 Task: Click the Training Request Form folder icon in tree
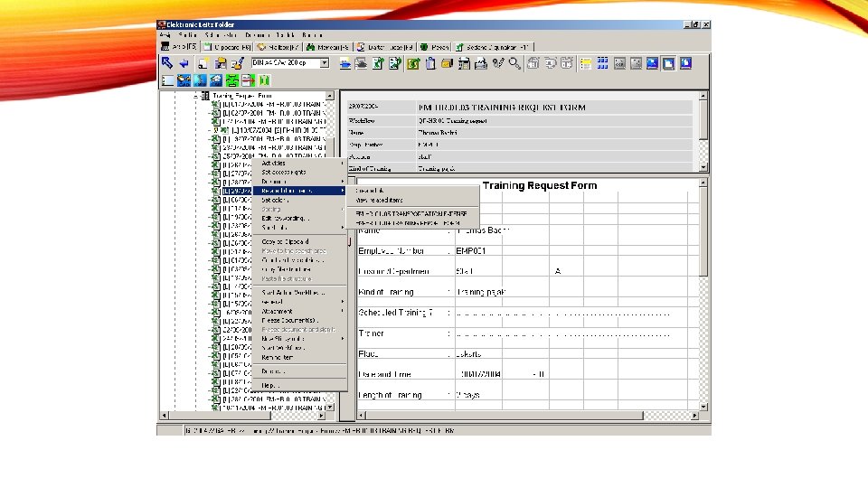(x=205, y=96)
